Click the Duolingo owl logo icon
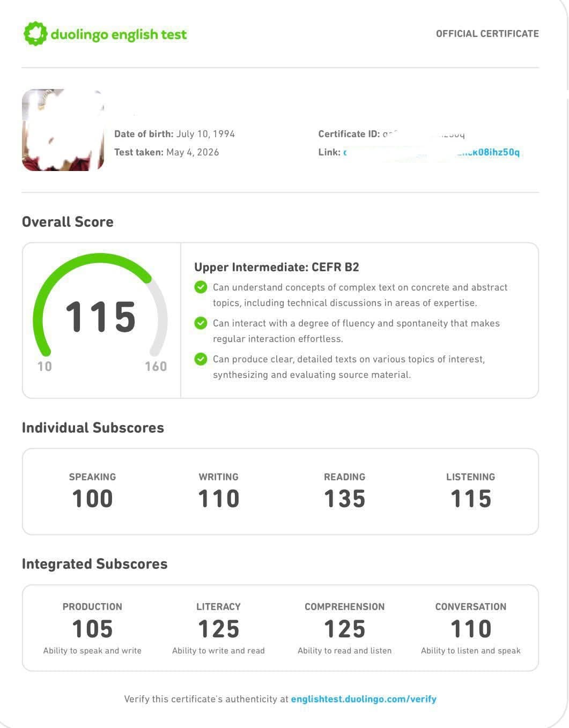This screenshot has width=569, height=728. [35, 34]
